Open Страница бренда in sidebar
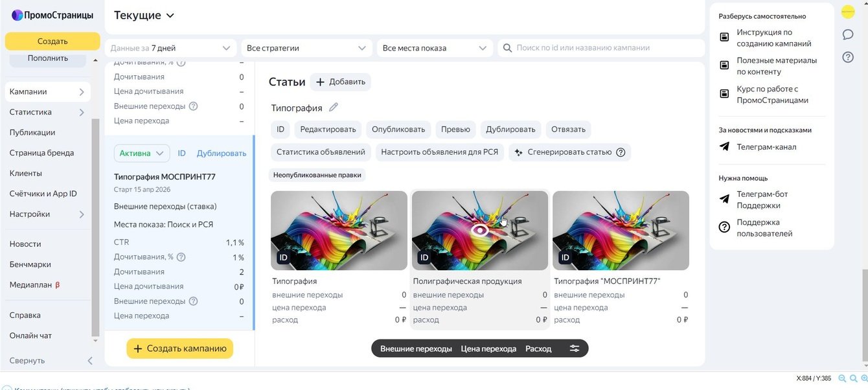This screenshot has width=868, height=390. [x=41, y=153]
